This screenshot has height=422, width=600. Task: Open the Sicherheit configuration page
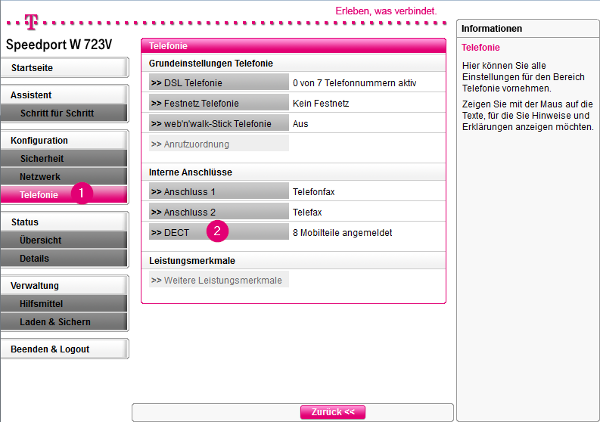pyautogui.click(x=64, y=158)
